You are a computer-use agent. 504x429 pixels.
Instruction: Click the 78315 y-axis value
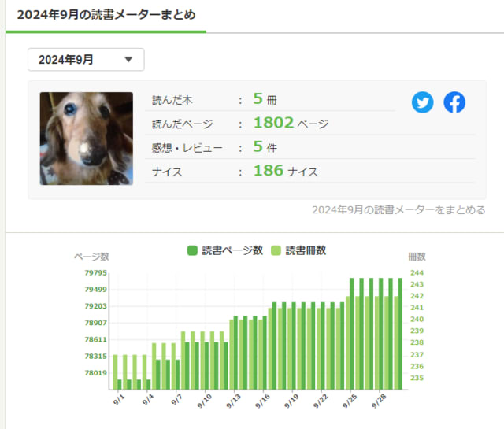click(95, 357)
